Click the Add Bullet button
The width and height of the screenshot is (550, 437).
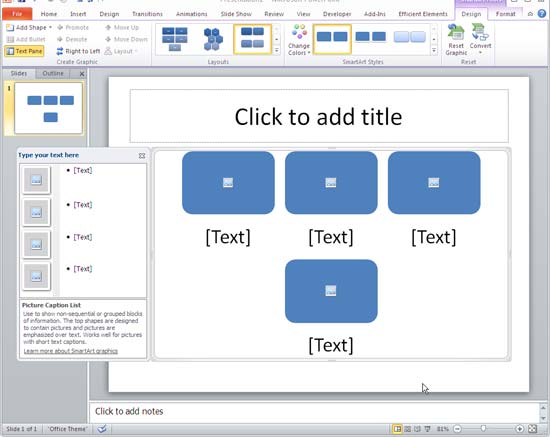coord(26,39)
